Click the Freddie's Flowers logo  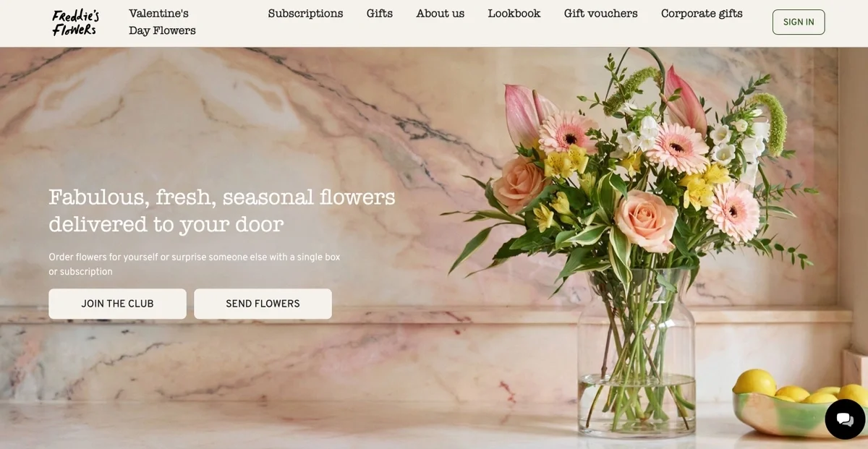coord(76,22)
